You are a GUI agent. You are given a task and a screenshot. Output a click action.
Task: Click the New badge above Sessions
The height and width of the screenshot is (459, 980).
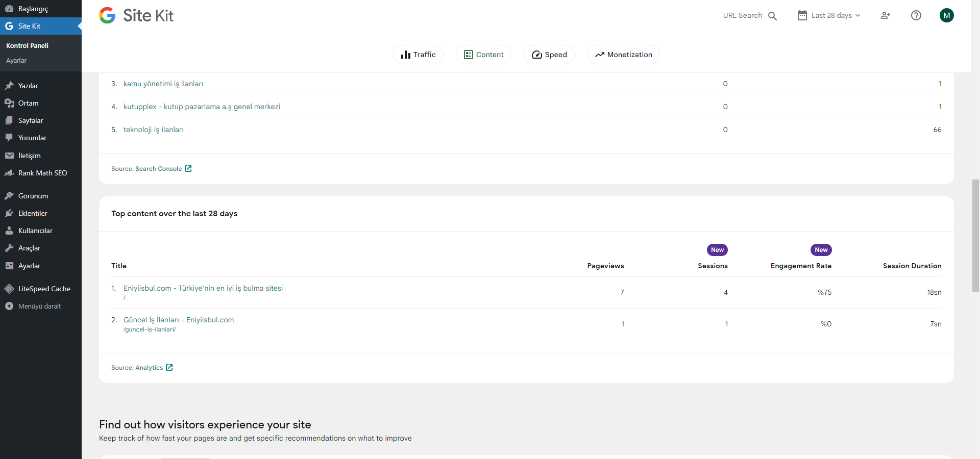[x=717, y=250]
